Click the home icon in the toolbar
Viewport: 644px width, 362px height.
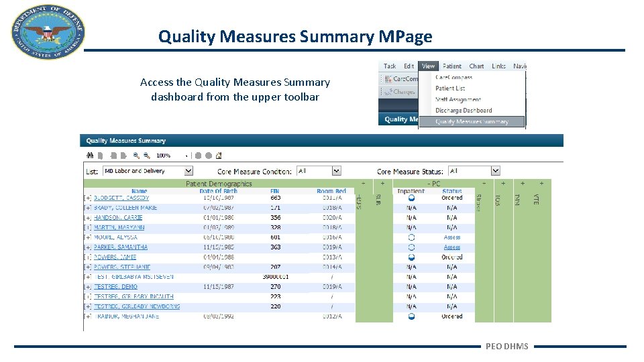pyautogui.click(x=219, y=156)
